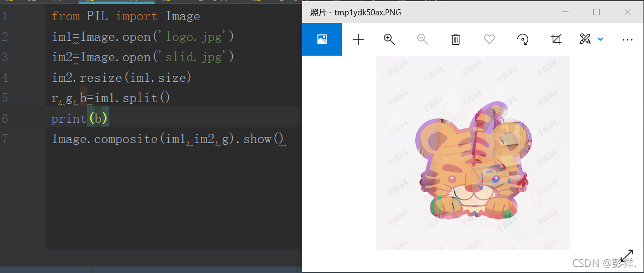The image size is (644, 273).
Task: Open the See more ellipsis menu
Action: pyautogui.click(x=628, y=40)
